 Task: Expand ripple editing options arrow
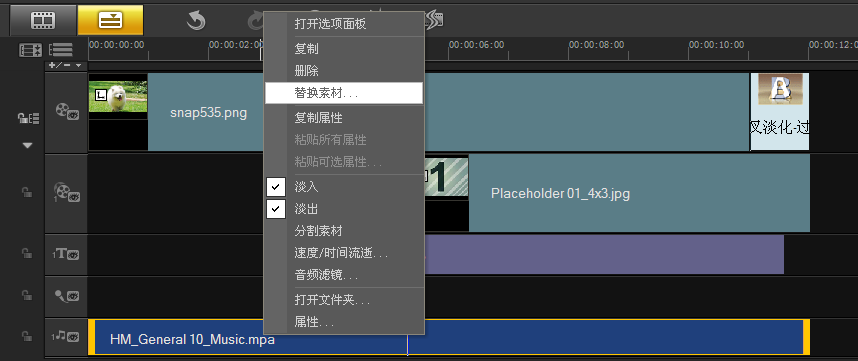click(27, 145)
